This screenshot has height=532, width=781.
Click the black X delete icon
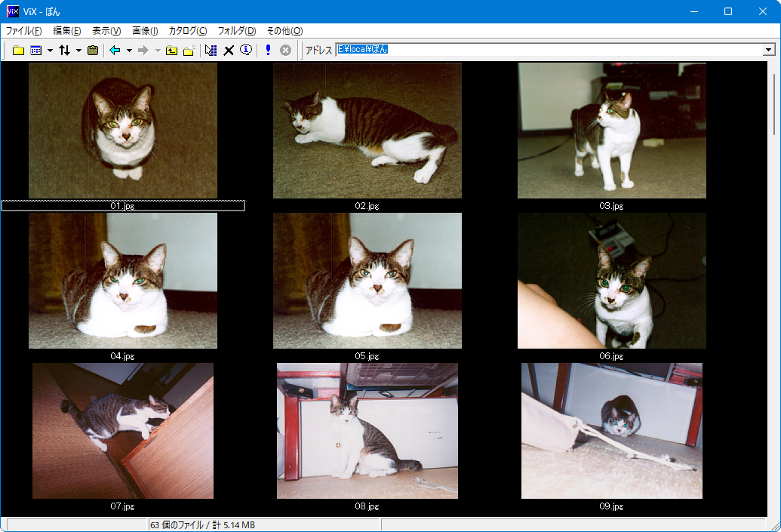[x=229, y=51]
